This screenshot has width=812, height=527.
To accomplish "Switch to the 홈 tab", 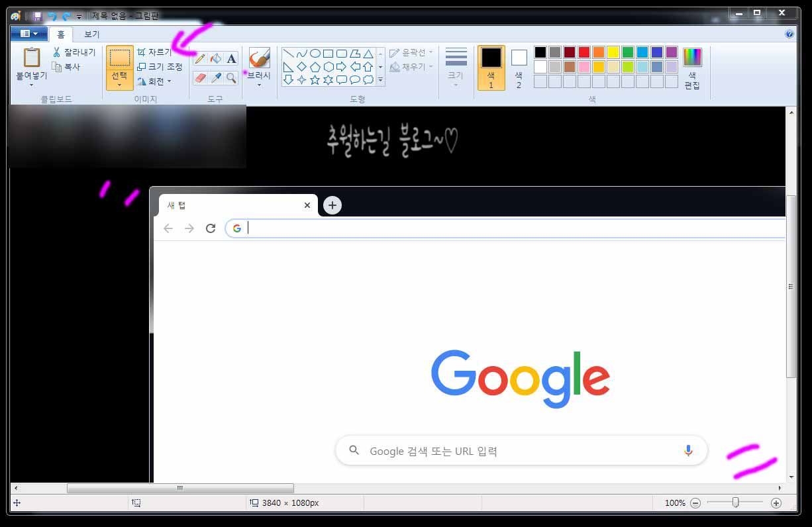I will 61,34.
